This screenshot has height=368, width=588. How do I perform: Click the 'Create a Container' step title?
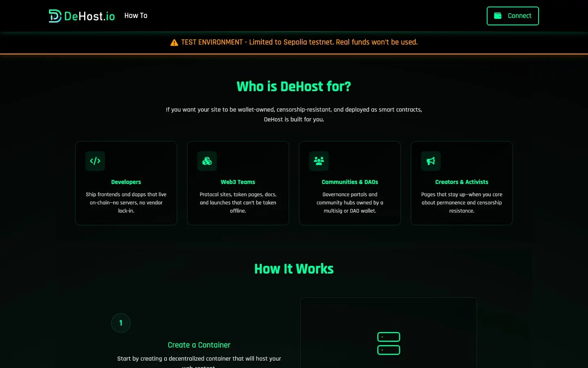pyautogui.click(x=199, y=345)
